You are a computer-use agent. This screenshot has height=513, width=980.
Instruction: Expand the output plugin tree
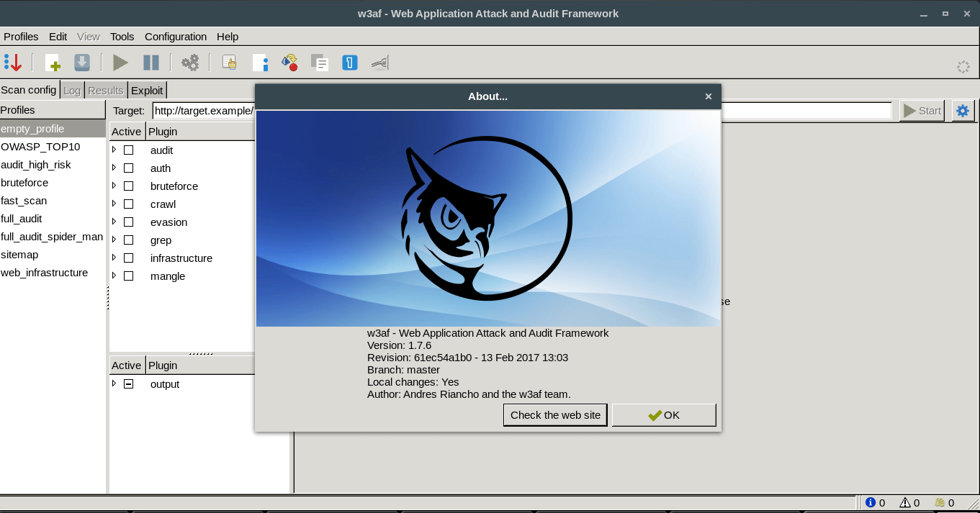[x=114, y=383]
